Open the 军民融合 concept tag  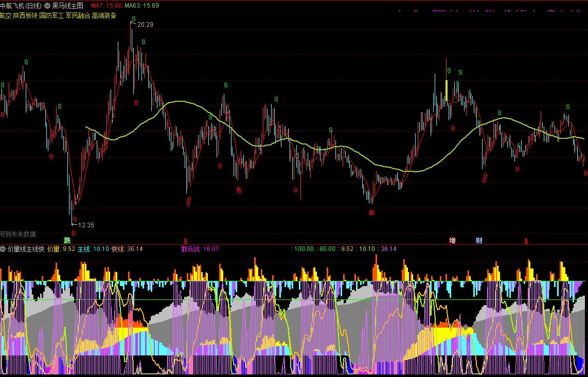pos(78,15)
